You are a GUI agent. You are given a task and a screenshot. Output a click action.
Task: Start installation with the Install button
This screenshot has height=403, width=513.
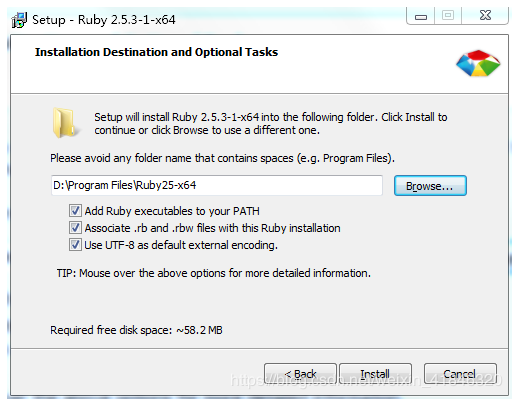click(x=375, y=374)
